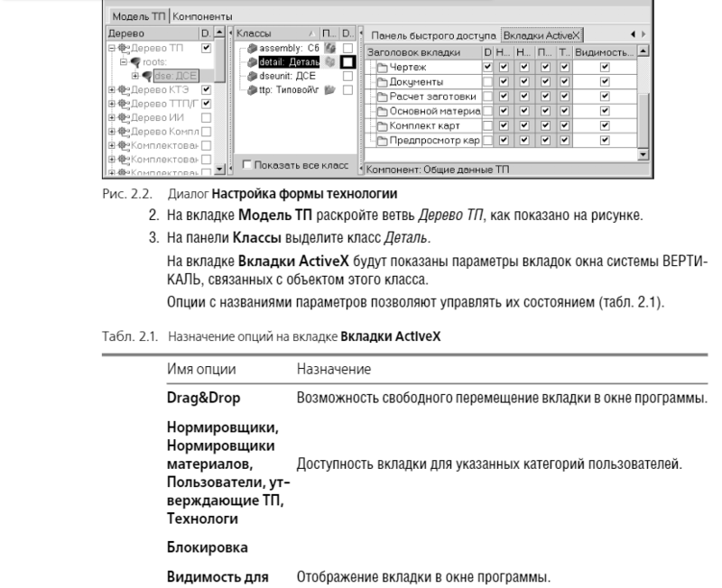Click the assembly class cube icon

point(252,49)
